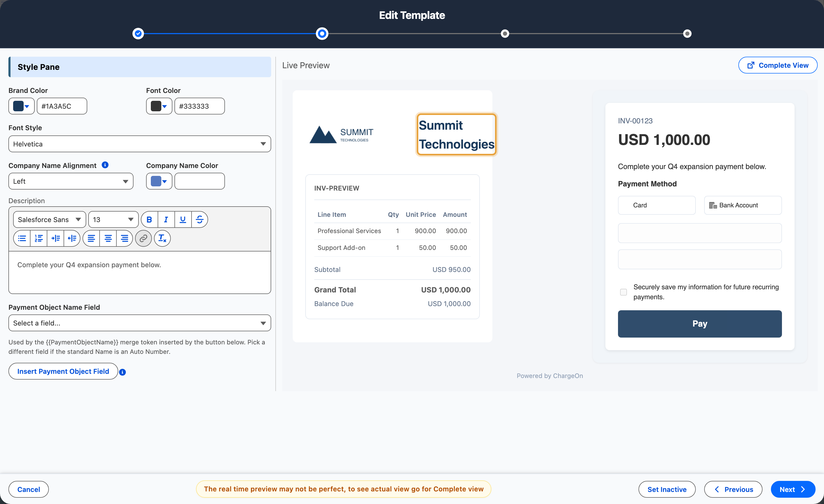Screen dimensions: 824x504
Task: Show info next to Insert Payment Object Field
Action: 123,372
